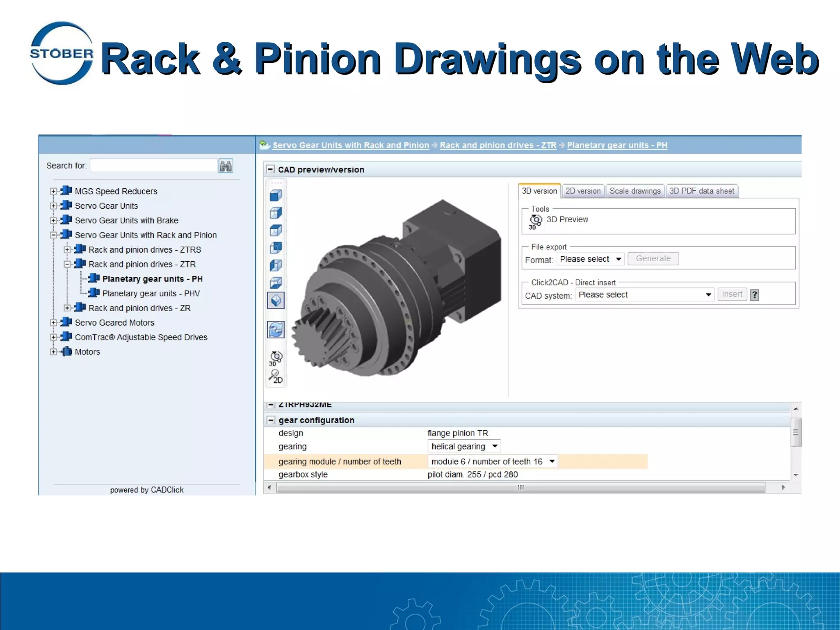The height and width of the screenshot is (630, 840).
Task: Click the breadcrumb home icon
Action: click(265, 145)
